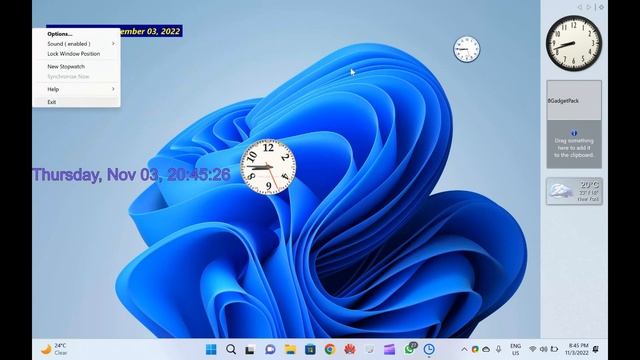Open the Windows Start menu

coord(211,349)
